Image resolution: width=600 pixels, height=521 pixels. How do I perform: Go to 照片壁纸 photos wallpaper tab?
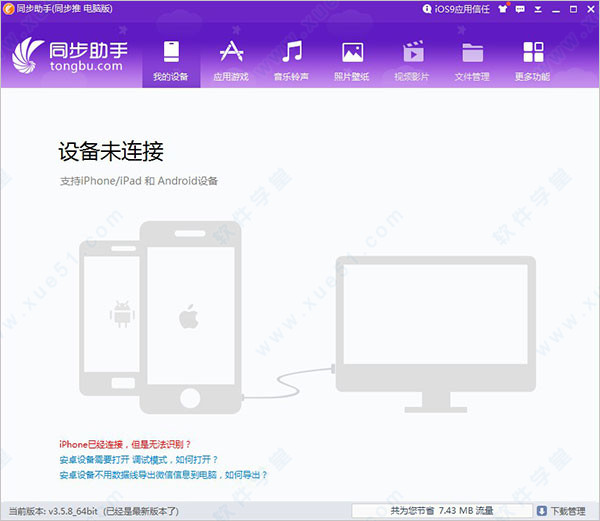pos(352,61)
